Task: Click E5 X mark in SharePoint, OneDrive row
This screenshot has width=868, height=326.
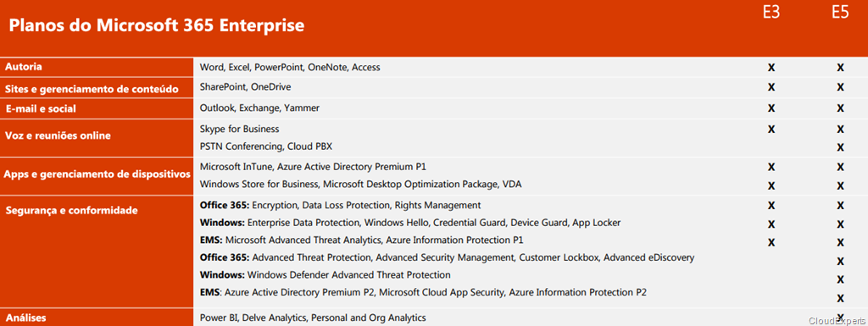Action: 840,86
